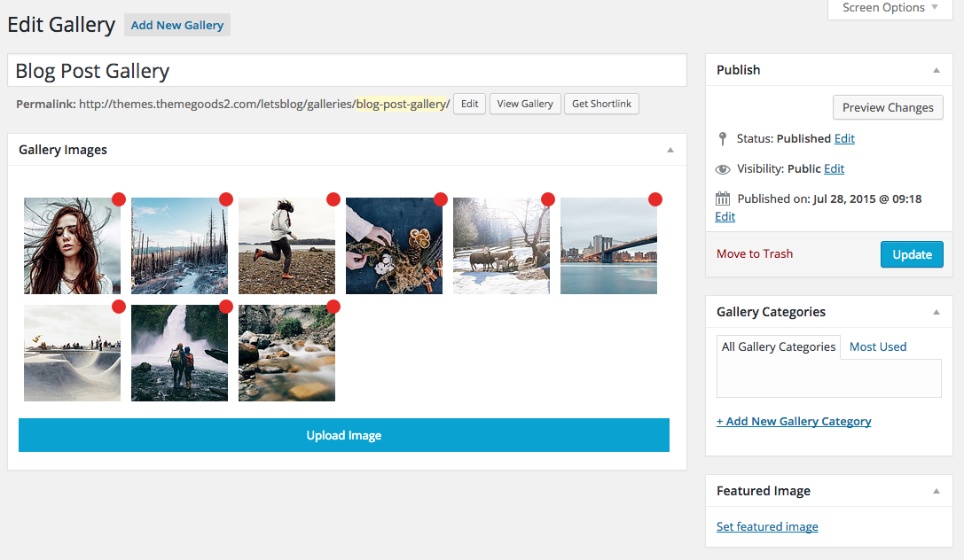Switch to the Most Used tab
The width and height of the screenshot is (964, 560).
877,346
